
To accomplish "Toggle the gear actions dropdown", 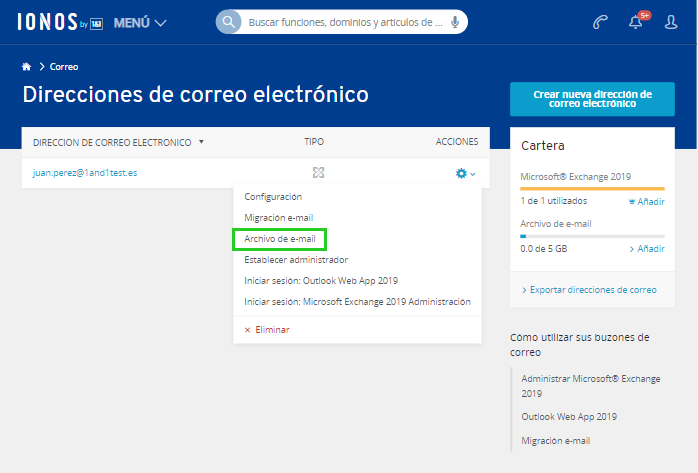I will (465, 173).
